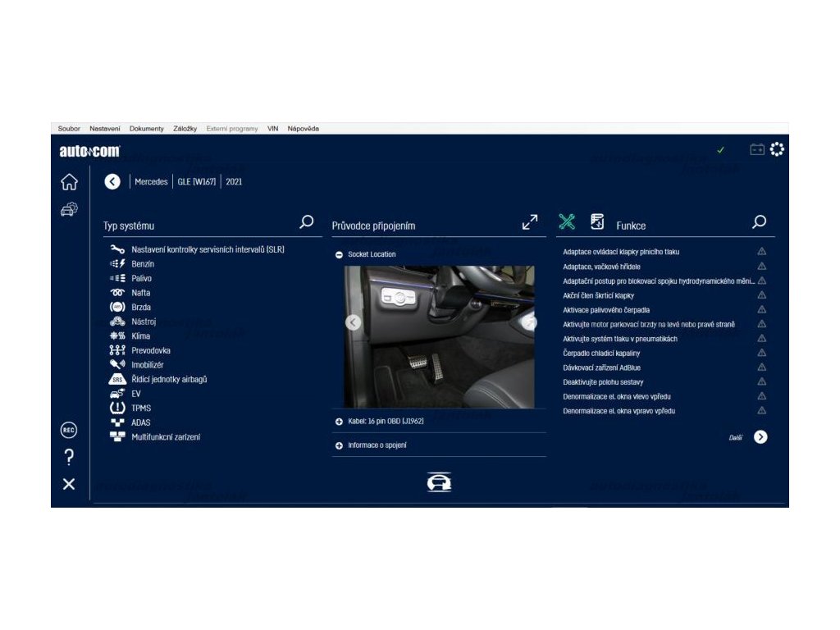Open Nastavení menu
The image size is (840, 630).
[x=104, y=129]
